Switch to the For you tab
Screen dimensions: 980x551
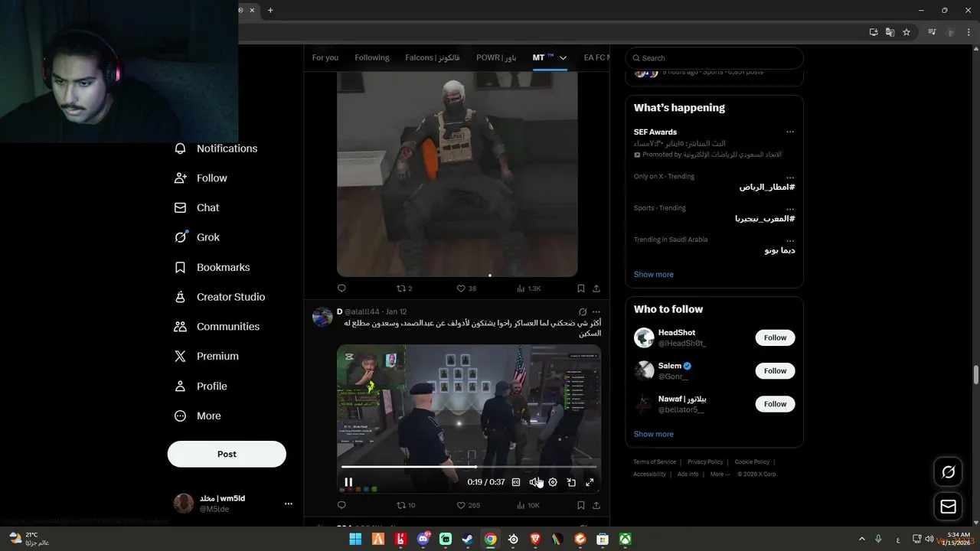(x=325, y=58)
